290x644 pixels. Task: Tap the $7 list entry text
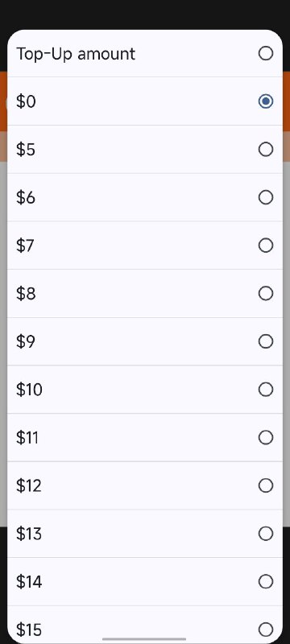(26, 246)
